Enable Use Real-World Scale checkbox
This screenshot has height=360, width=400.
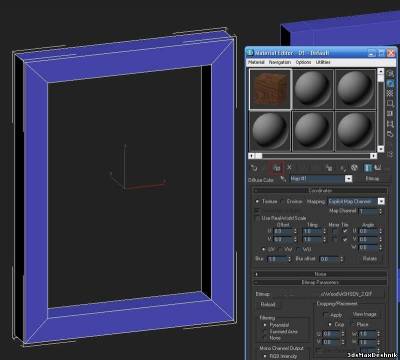(257, 218)
